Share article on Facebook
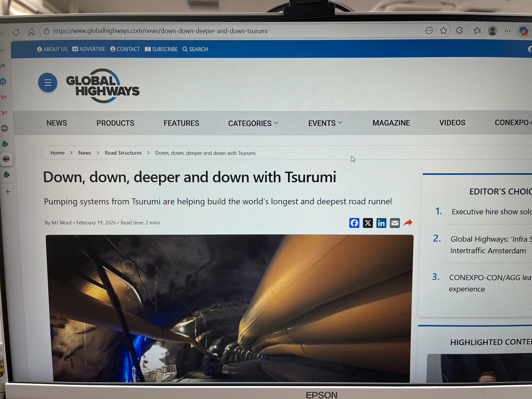Viewport: 532px width, 399px height. [354, 223]
